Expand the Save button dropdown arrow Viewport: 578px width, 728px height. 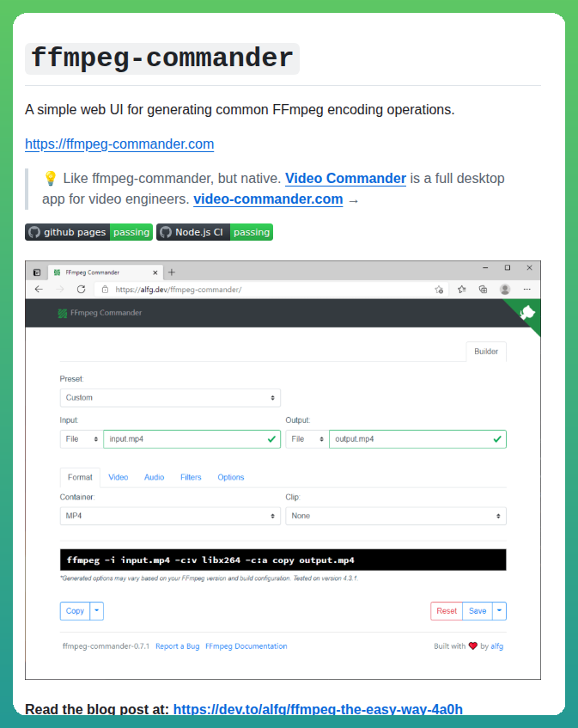pyautogui.click(x=499, y=611)
